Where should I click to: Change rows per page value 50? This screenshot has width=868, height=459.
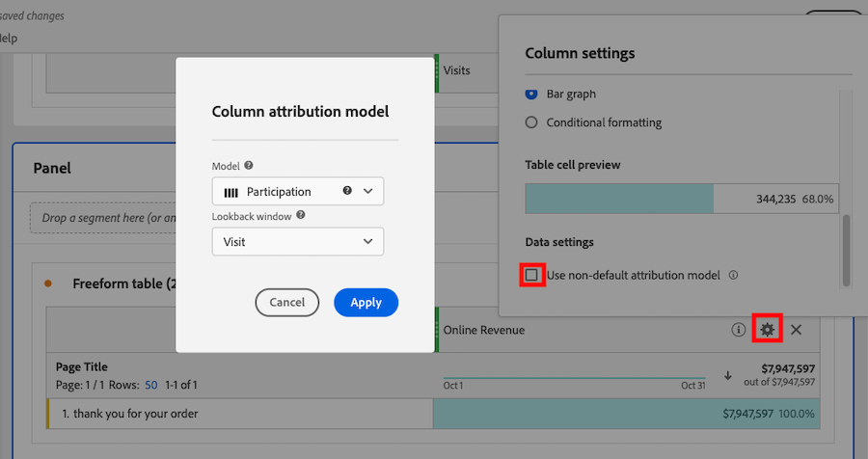click(x=151, y=385)
